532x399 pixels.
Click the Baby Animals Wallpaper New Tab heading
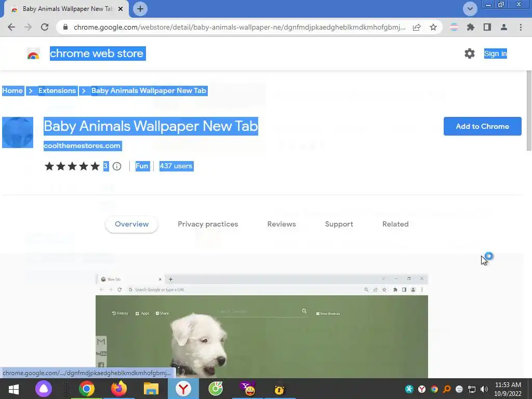[151, 126]
